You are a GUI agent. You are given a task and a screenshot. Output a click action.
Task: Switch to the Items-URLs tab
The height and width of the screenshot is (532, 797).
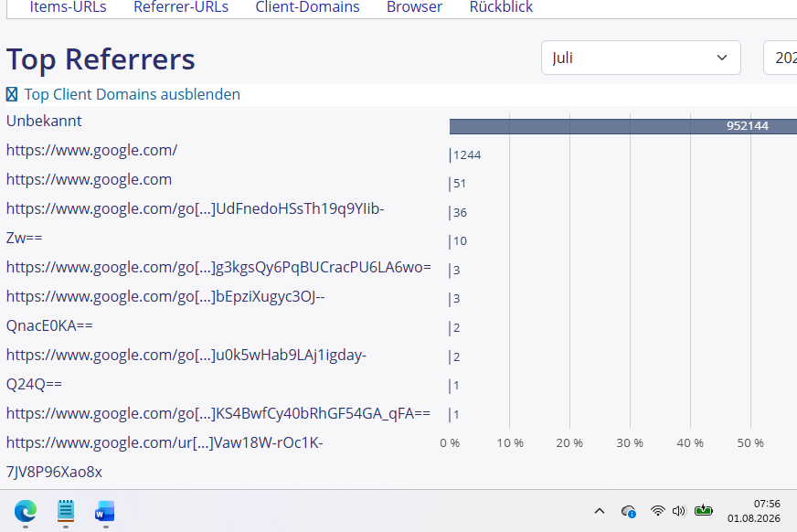tap(69, 7)
